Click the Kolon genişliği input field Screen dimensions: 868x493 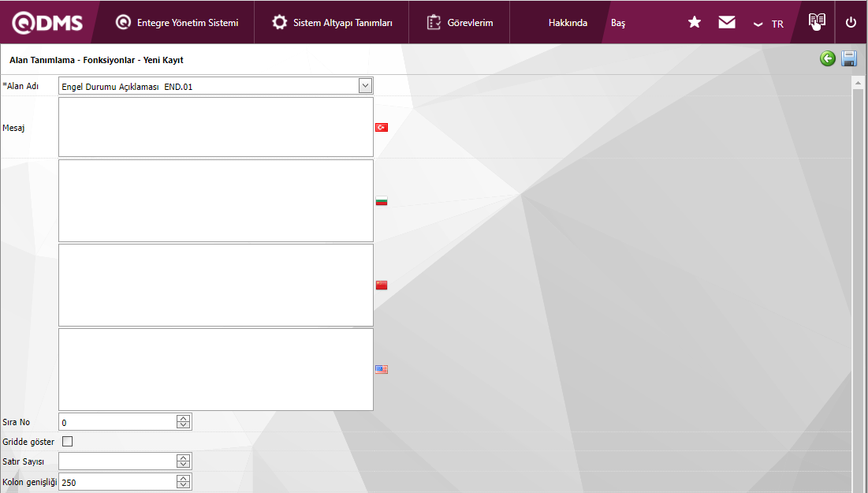pyautogui.click(x=117, y=482)
